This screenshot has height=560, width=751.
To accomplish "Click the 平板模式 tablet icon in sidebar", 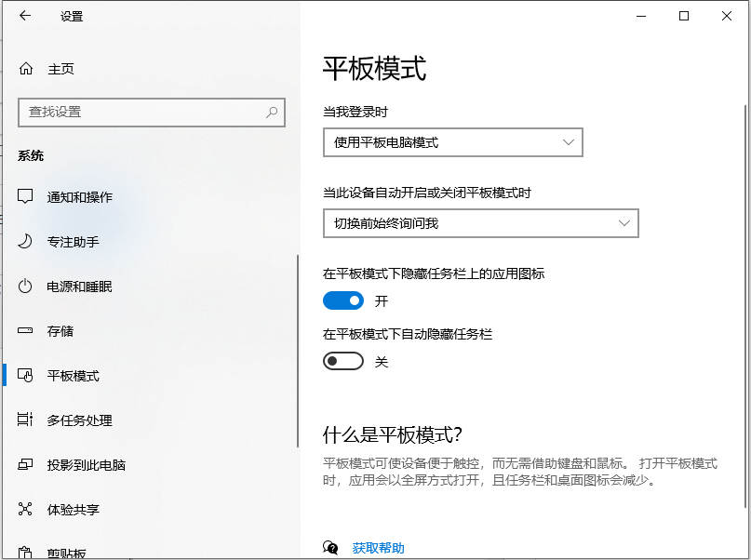I will [x=28, y=376].
